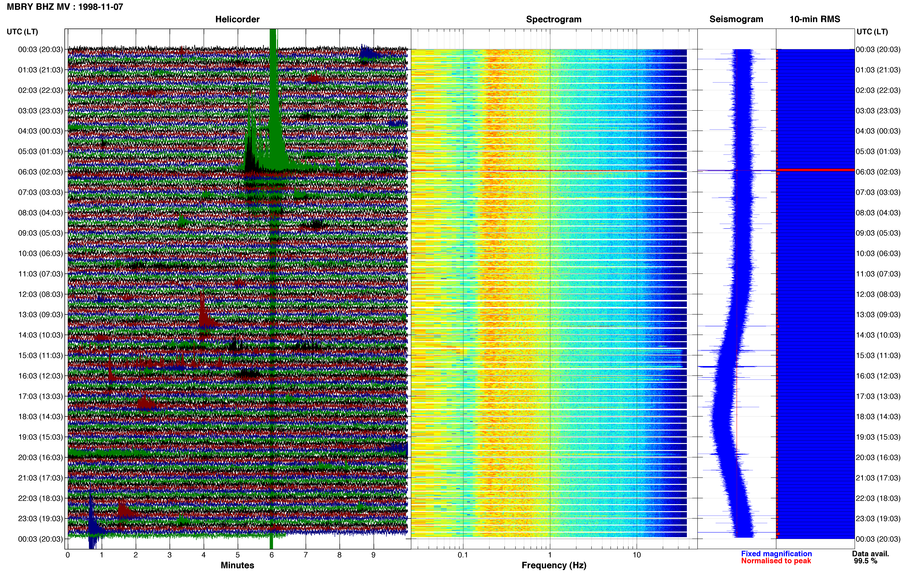The height and width of the screenshot is (578, 924).
Task: Click the red line across spectrogram at 06:03
Action: point(549,171)
